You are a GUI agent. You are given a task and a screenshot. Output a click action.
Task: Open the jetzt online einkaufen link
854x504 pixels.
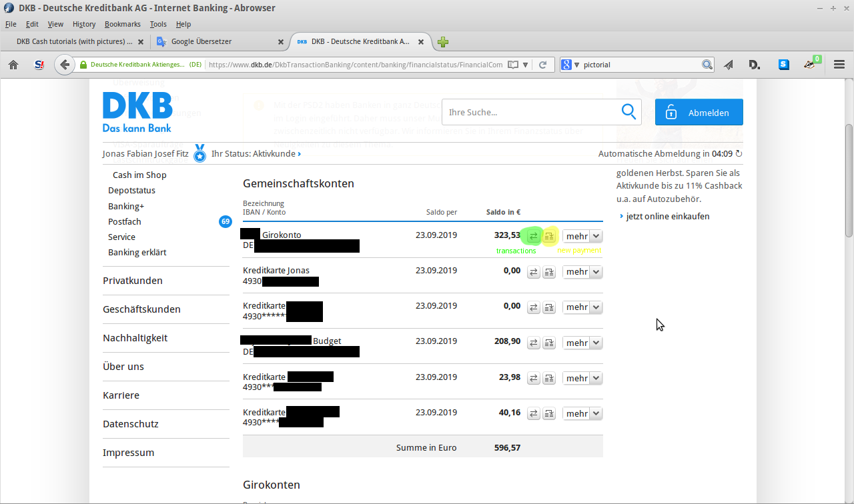[667, 216]
